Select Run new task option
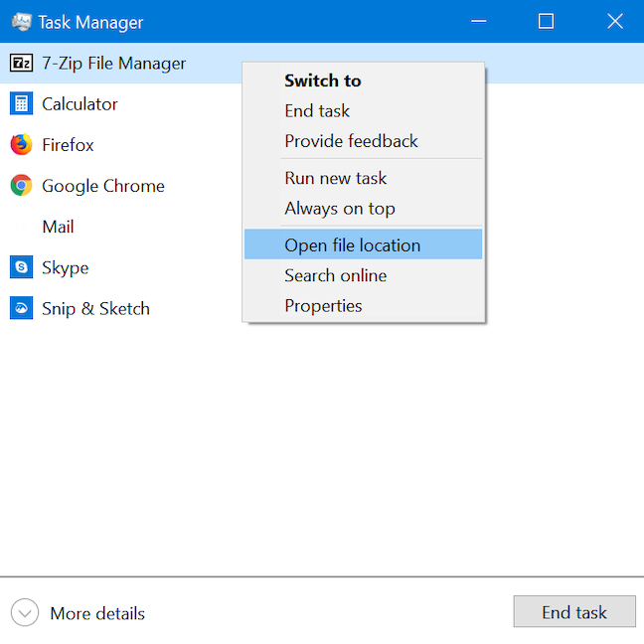The image size is (644, 644). click(x=363, y=178)
